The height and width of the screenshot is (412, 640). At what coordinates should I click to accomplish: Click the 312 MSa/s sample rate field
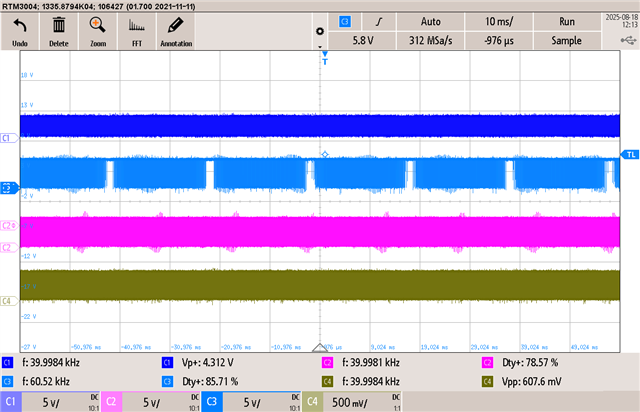pyautogui.click(x=431, y=40)
